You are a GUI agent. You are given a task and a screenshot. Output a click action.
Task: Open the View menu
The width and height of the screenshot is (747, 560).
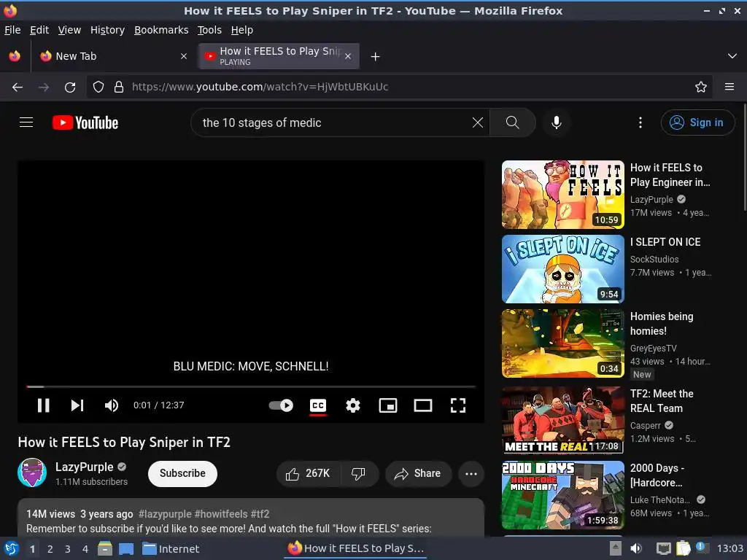69,30
